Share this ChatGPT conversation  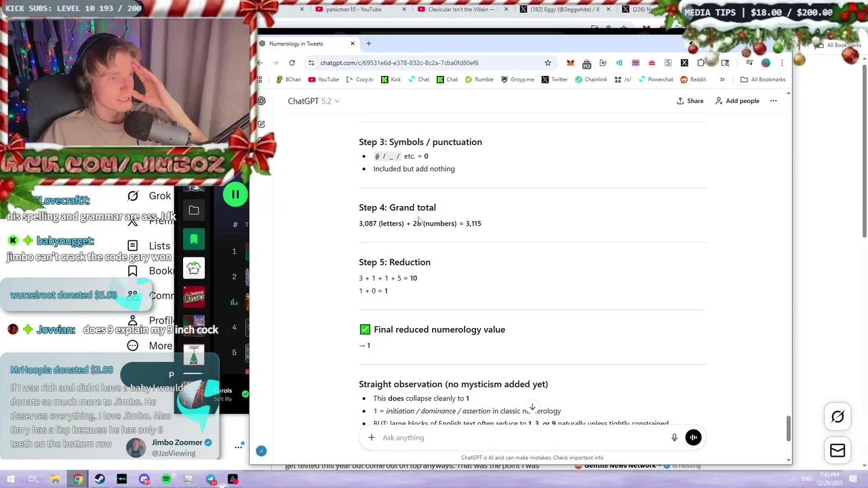[690, 101]
